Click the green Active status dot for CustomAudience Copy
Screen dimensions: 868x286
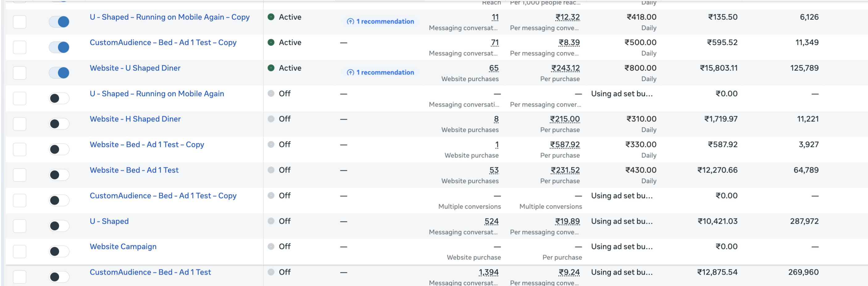[271, 43]
